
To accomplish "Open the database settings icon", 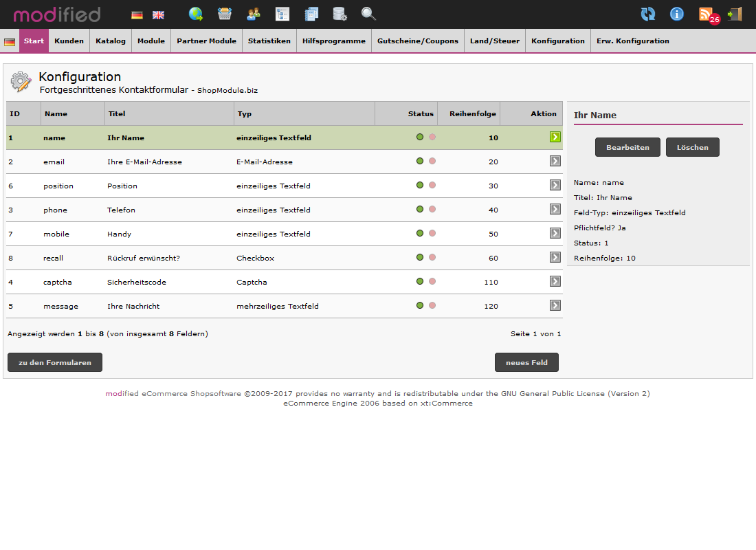I will coord(340,14).
